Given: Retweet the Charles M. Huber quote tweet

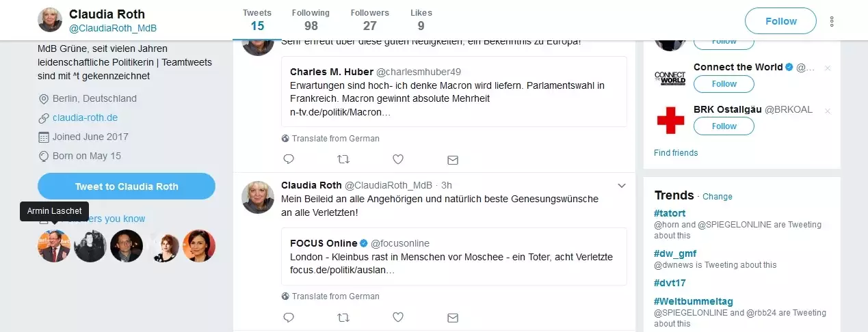Looking at the screenshot, I should click(343, 159).
